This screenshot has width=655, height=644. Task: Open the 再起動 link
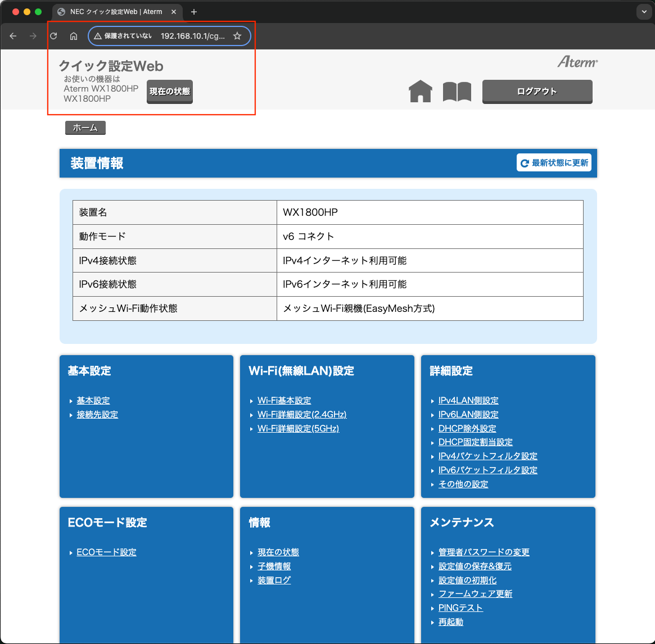pyautogui.click(x=451, y=622)
